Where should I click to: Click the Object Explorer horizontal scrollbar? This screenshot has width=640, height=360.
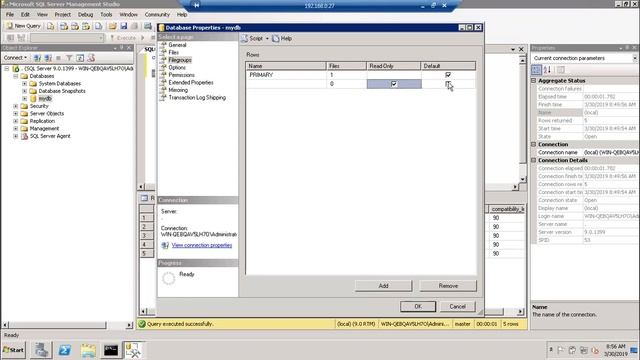point(67,325)
